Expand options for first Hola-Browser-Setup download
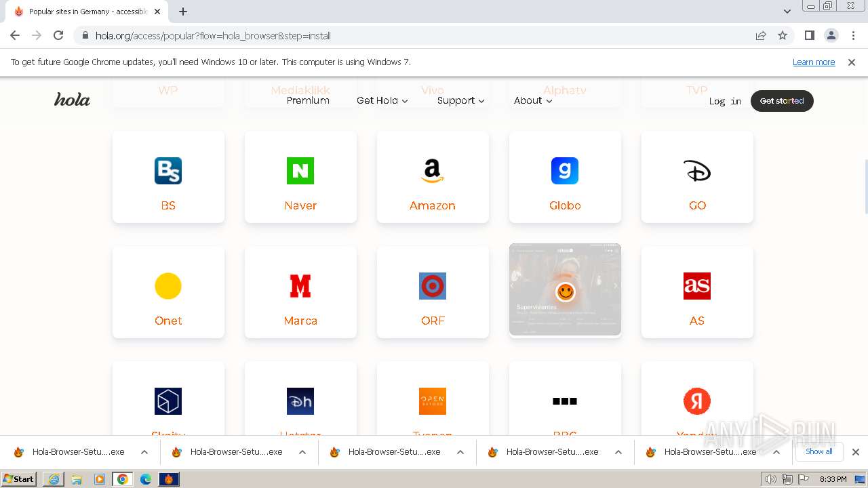The width and height of the screenshot is (868, 488). pyautogui.click(x=144, y=452)
